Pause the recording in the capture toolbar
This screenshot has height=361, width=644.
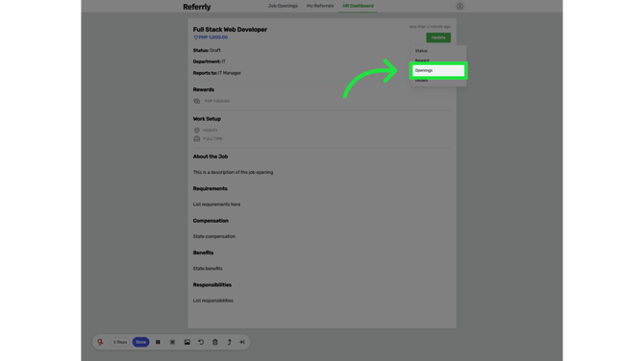coord(158,342)
